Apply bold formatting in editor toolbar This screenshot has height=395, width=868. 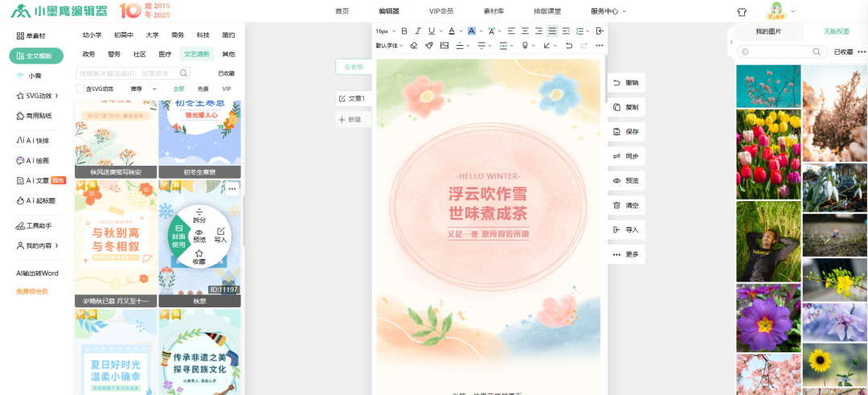[x=404, y=31]
